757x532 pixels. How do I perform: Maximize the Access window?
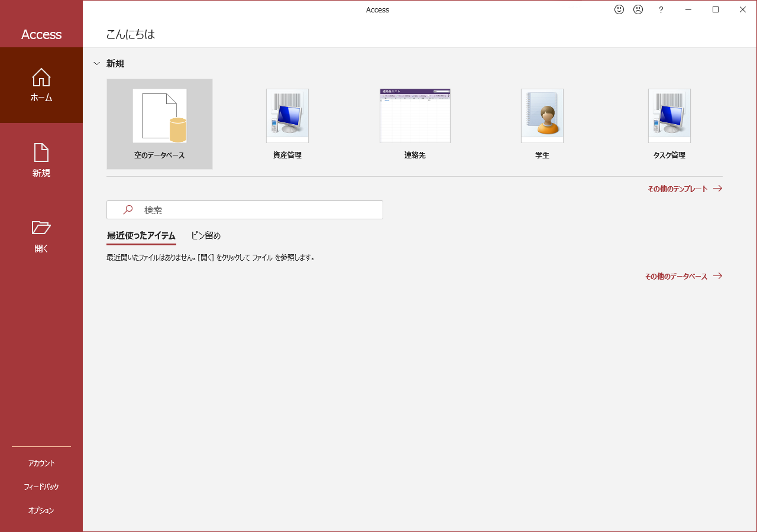(x=716, y=9)
